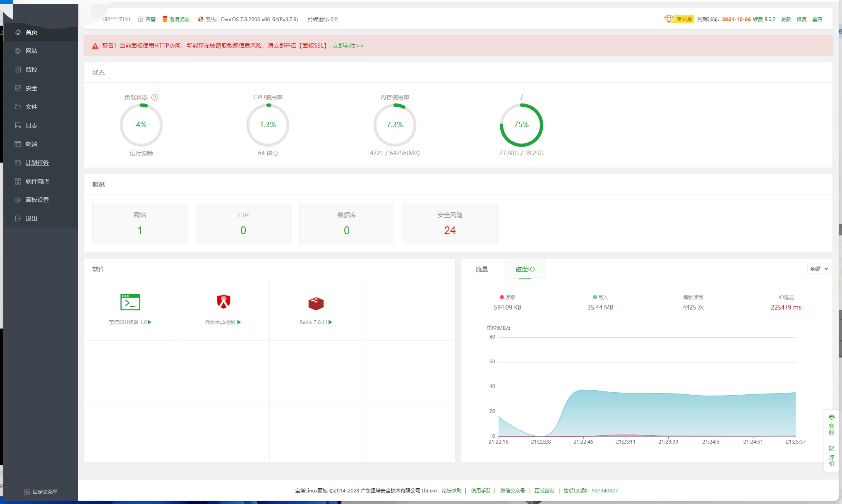Click the calendar icon beside 计划任务
The image size is (842, 504).
[18, 163]
